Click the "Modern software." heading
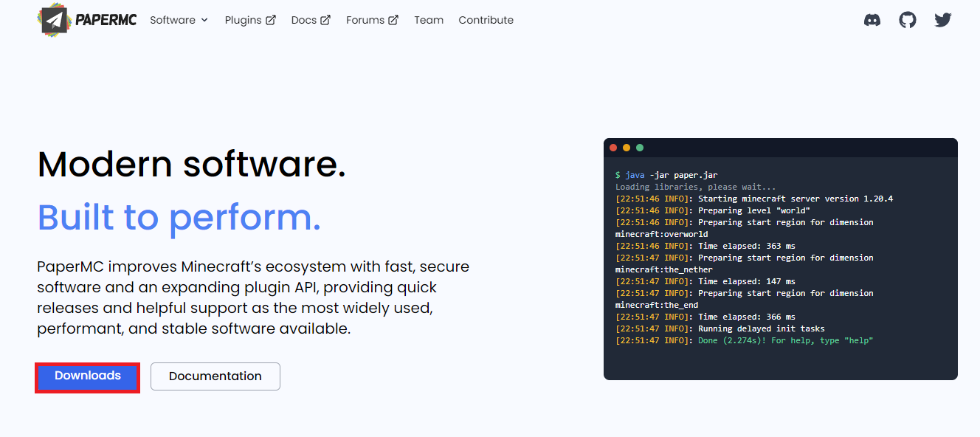The height and width of the screenshot is (437, 980). pyautogui.click(x=191, y=164)
